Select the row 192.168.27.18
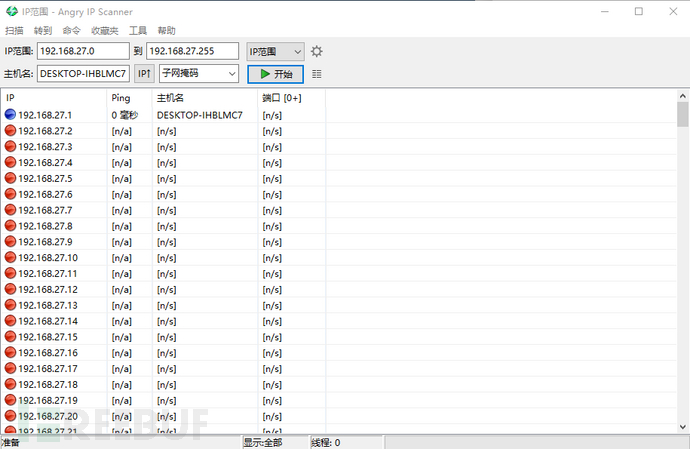The height and width of the screenshot is (449, 690). (339, 384)
